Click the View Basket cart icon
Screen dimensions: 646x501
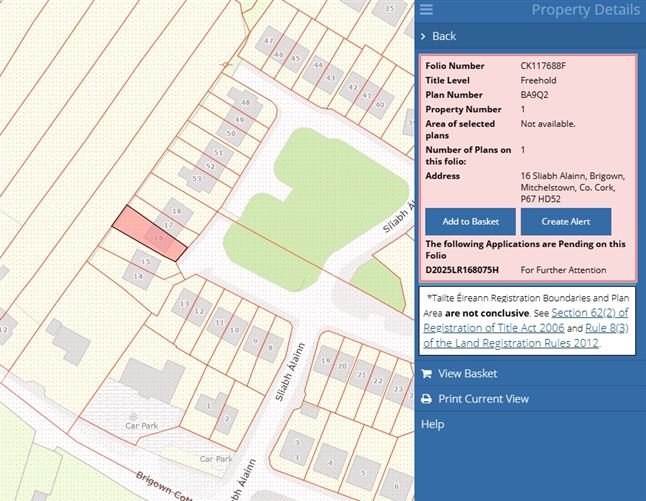pos(427,374)
